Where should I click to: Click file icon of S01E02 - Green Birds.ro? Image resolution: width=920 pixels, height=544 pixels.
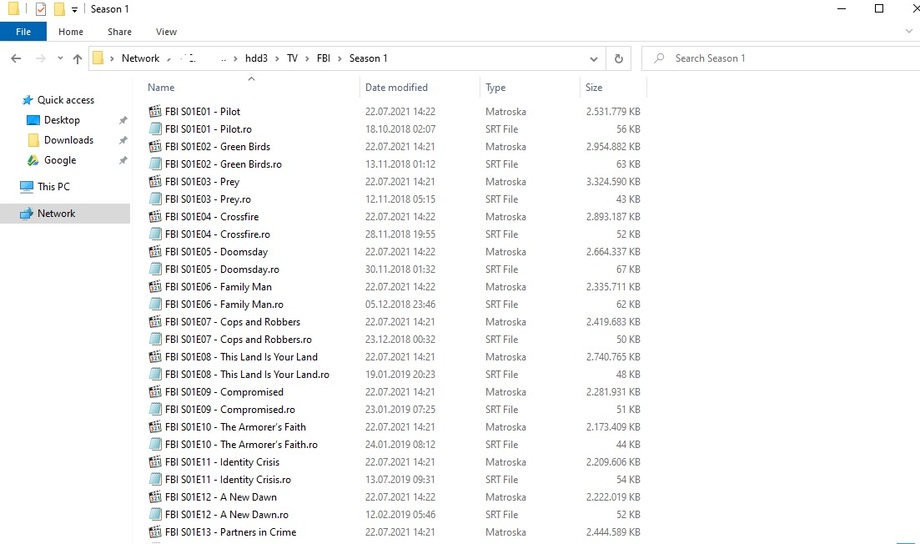point(155,164)
